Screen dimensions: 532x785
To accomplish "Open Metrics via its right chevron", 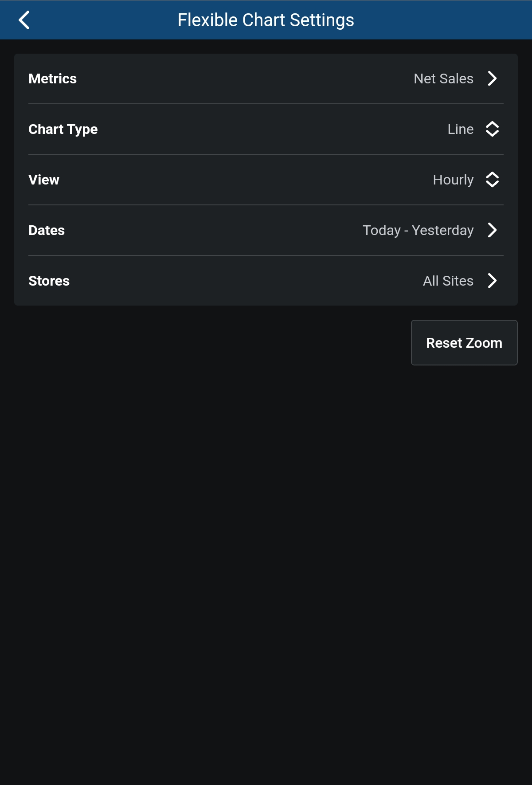I will [492, 78].
